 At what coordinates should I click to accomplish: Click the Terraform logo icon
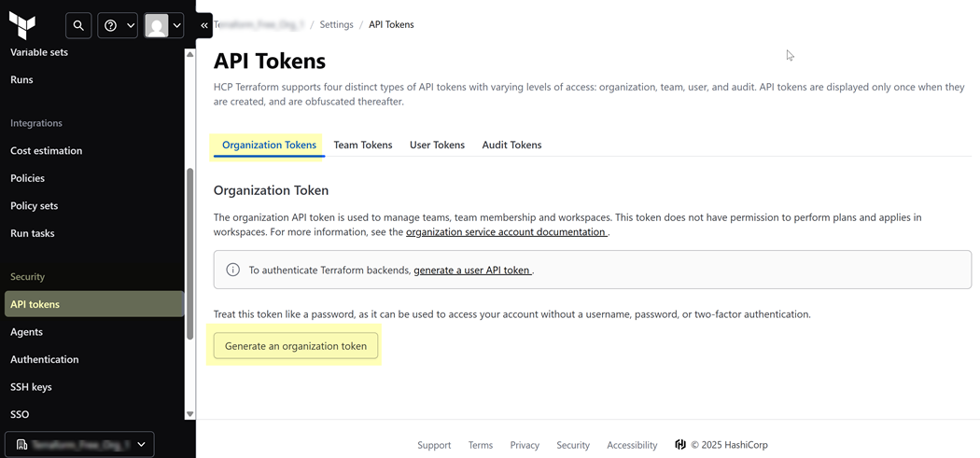tap(21, 25)
